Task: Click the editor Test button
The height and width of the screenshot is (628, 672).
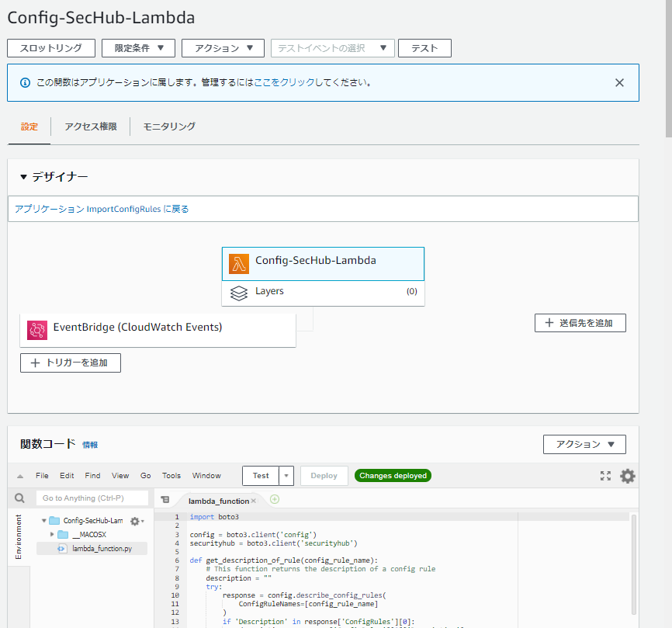Action: point(261,476)
